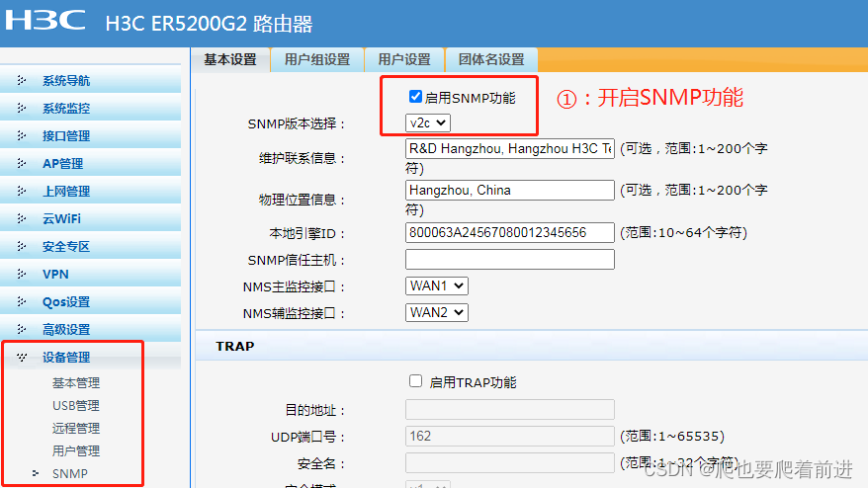Click the SNMP版本选择 label
The width and height of the screenshot is (868, 488).
click(297, 123)
